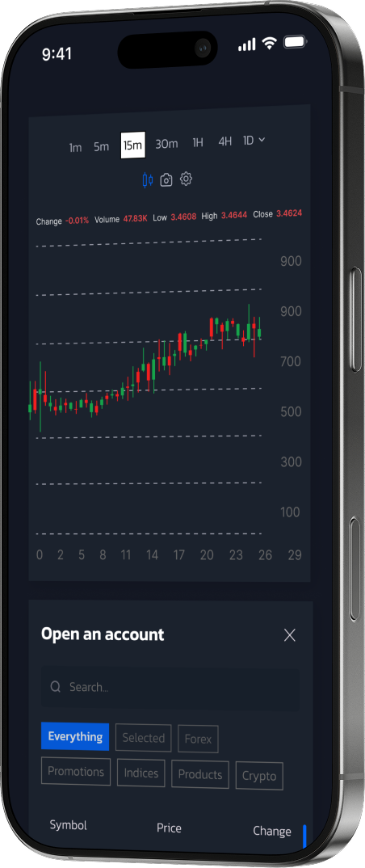Select the Products filter

click(200, 774)
